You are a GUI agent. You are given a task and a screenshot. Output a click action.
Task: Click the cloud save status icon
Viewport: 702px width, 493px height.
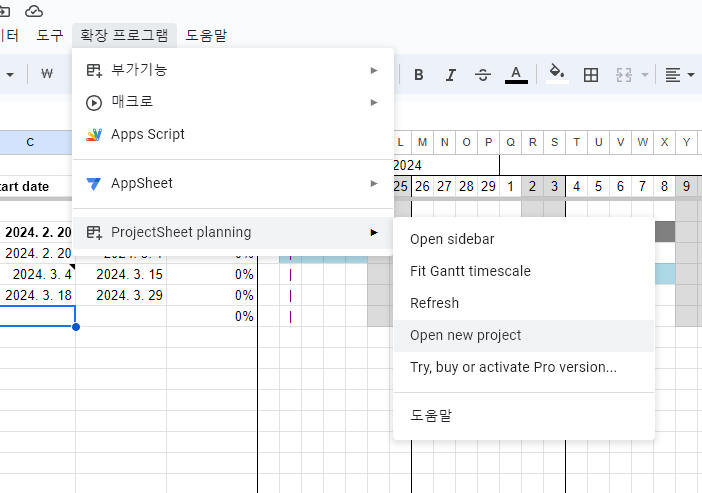(34, 11)
